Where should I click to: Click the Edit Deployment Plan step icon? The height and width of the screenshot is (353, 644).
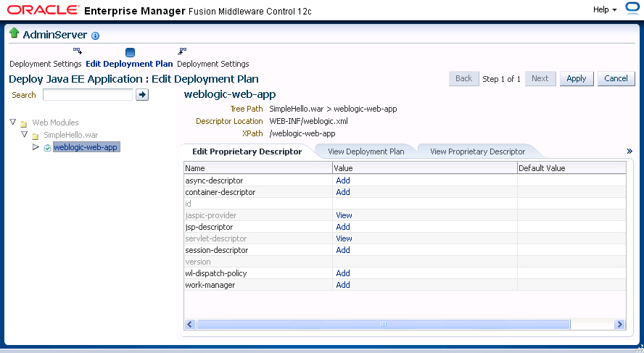(x=130, y=52)
